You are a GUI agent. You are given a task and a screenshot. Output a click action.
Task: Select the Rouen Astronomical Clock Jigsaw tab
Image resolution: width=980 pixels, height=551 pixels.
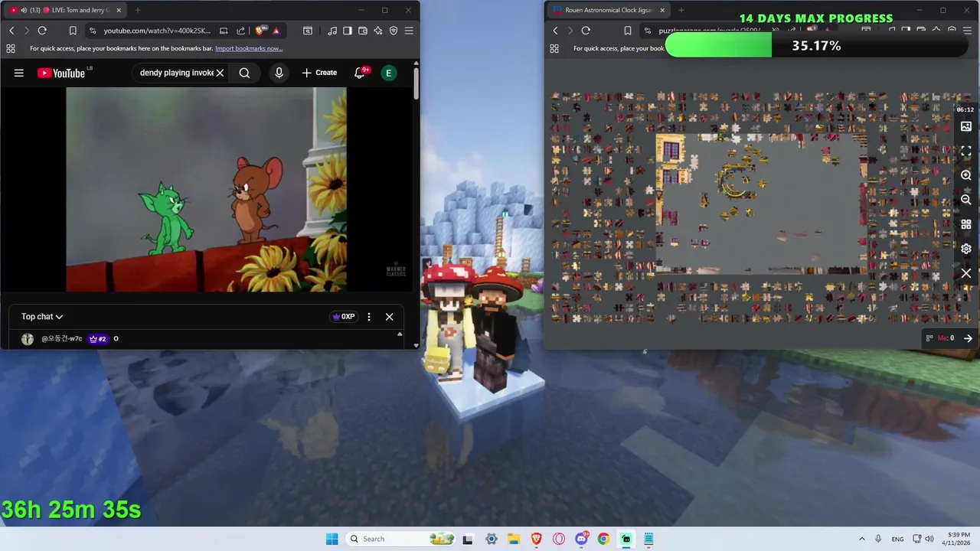click(x=609, y=10)
